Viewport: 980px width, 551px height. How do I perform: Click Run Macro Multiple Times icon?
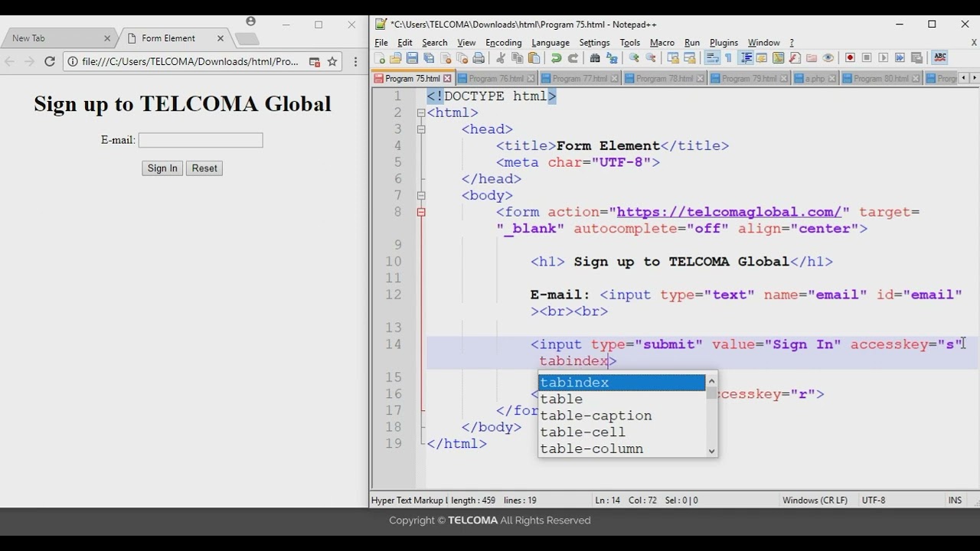(900, 58)
